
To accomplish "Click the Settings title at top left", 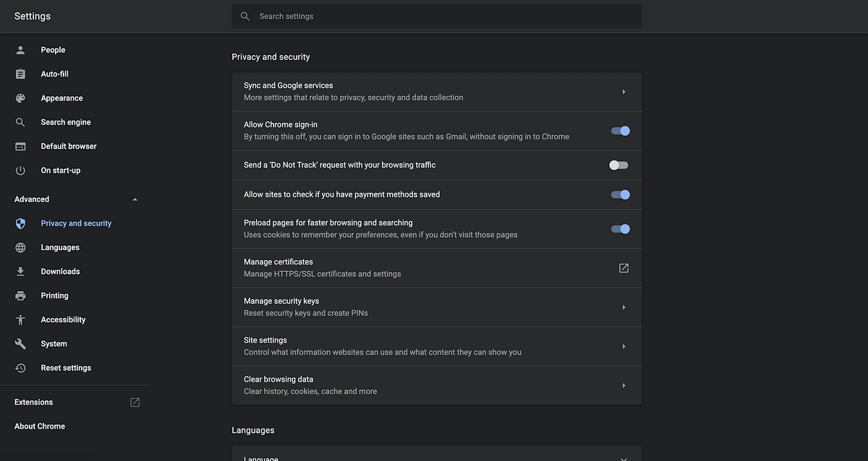I will (33, 16).
